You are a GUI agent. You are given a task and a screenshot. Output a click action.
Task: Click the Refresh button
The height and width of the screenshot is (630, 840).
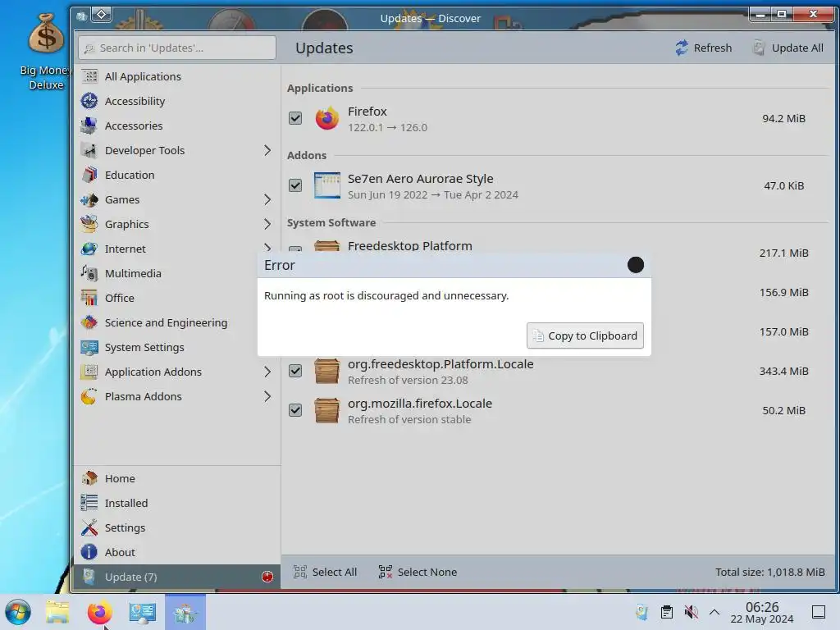tap(703, 48)
